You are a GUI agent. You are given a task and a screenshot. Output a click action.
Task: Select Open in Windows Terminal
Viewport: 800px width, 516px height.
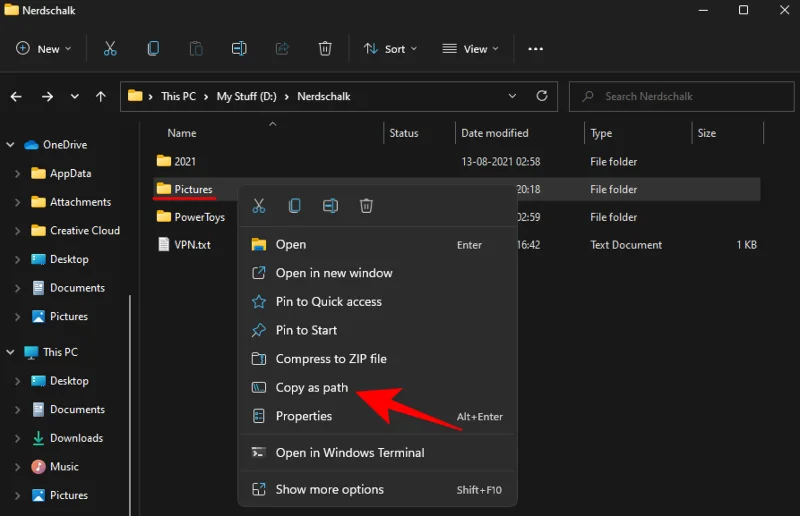pos(378,453)
